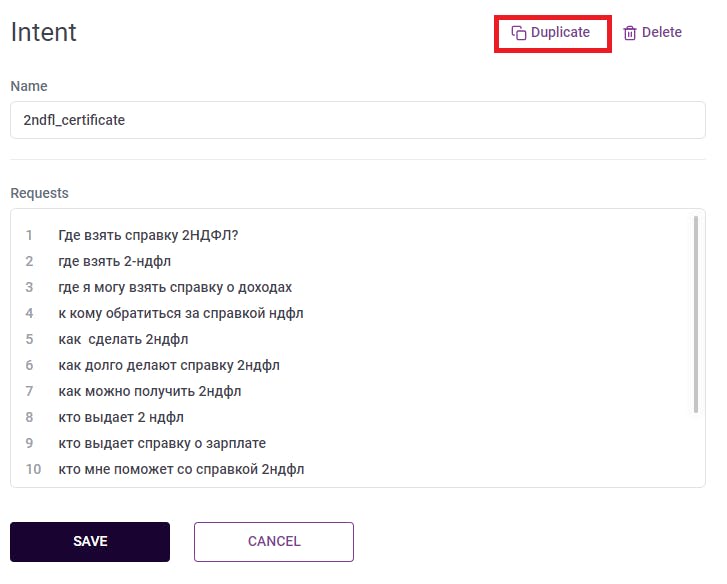Click request "кто выдает справку о зарплате"
This screenshot has width=727, height=584.
pos(162,444)
